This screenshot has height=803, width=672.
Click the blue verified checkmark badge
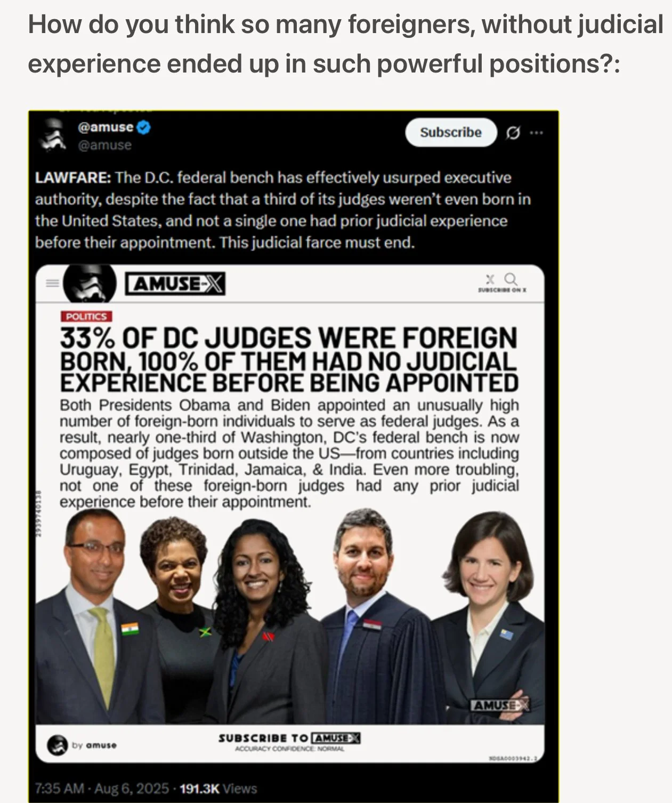pos(144,127)
